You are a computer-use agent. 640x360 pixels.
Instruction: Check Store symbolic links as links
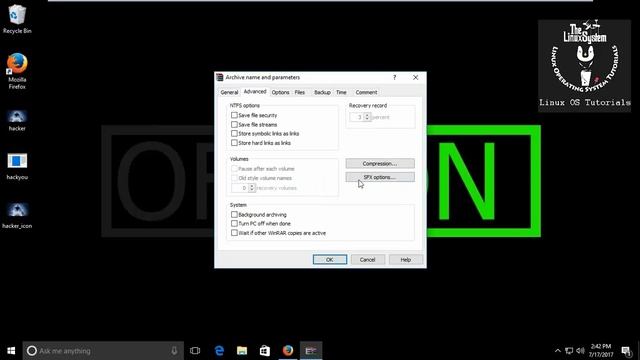click(234, 133)
